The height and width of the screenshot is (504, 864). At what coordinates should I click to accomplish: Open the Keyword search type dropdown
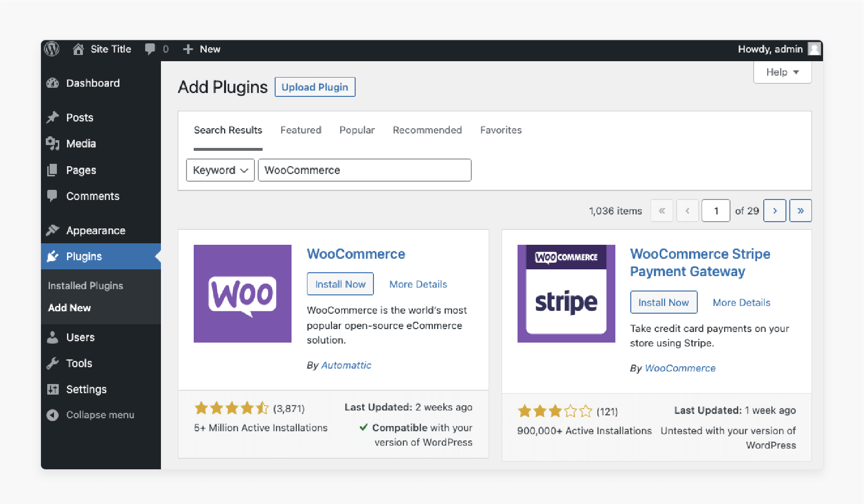click(x=220, y=170)
